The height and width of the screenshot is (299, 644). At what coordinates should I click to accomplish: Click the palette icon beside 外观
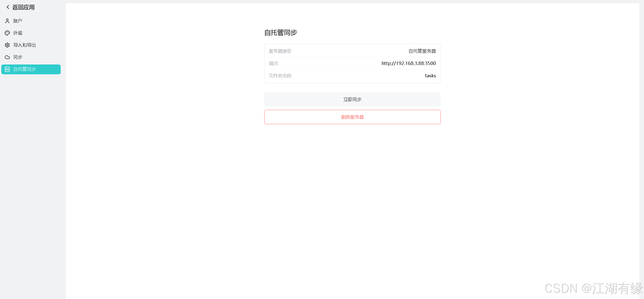coord(7,33)
